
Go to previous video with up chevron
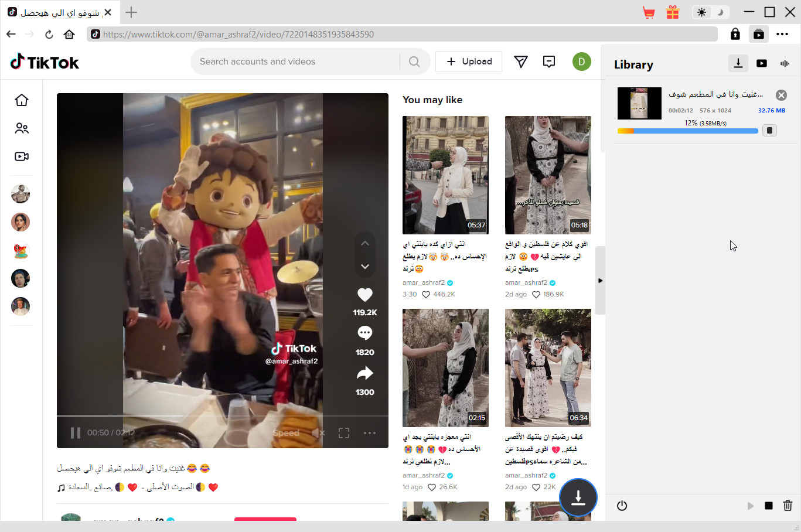[365, 243]
